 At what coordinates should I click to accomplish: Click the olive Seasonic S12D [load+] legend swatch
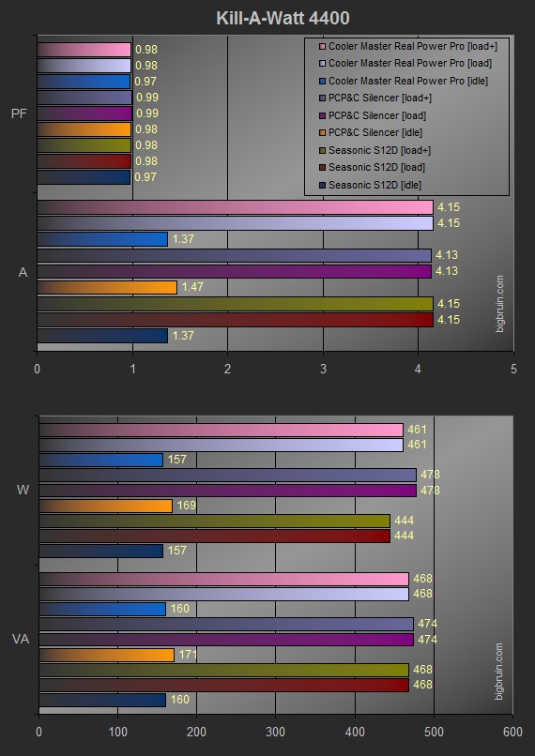pyautogui.click(x=322, y=150)
